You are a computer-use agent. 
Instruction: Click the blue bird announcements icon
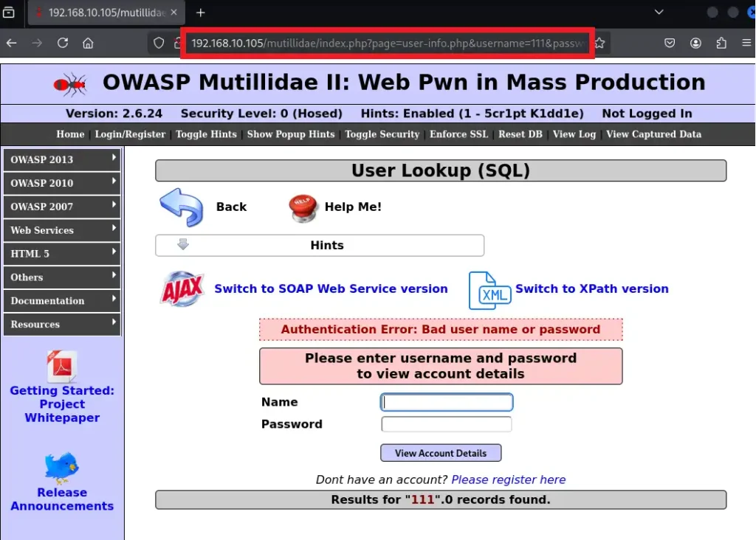coord(61,467)
